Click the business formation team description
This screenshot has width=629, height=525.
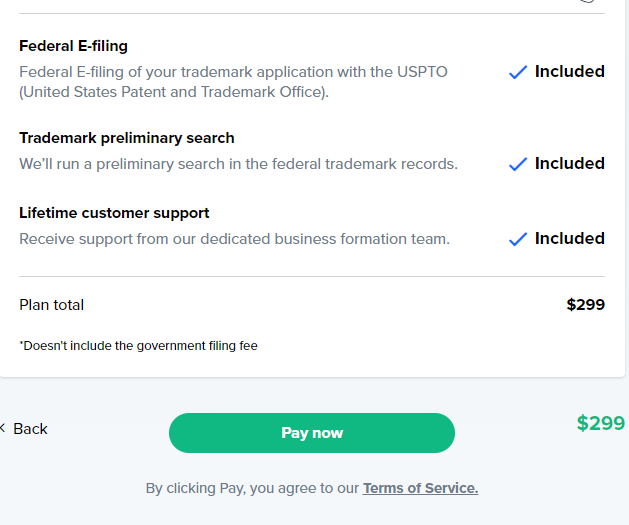(234, 239)
